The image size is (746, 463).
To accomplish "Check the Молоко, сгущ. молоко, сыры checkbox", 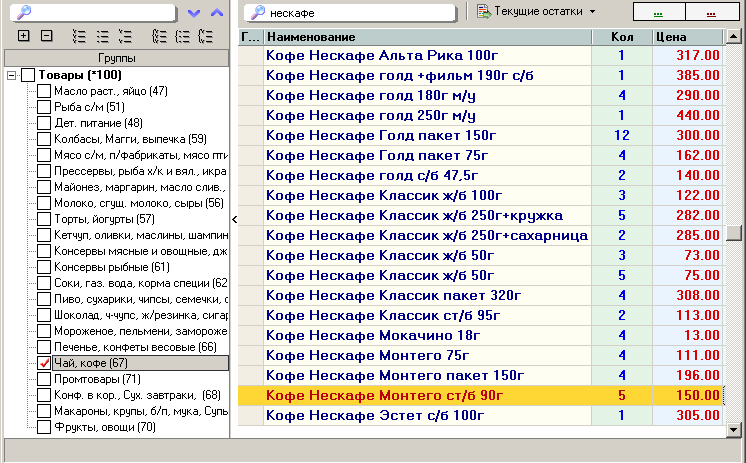I will [x=44, y=203].
